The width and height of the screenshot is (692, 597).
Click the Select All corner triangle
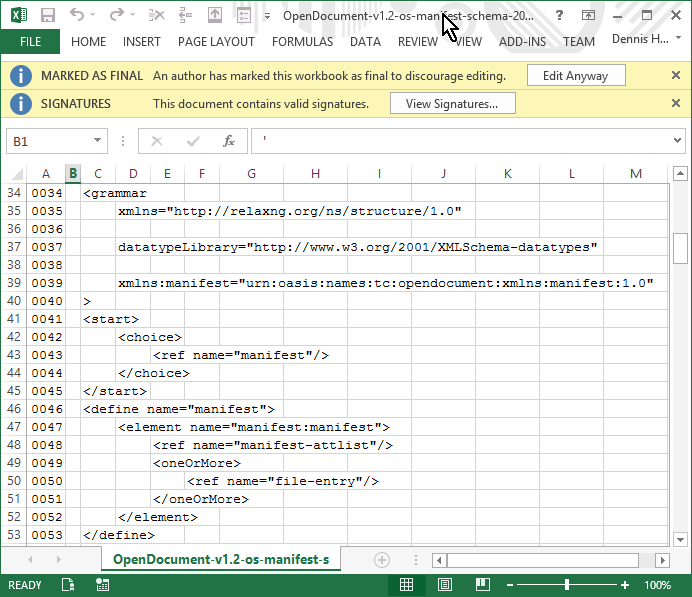[x=15, y=173]
